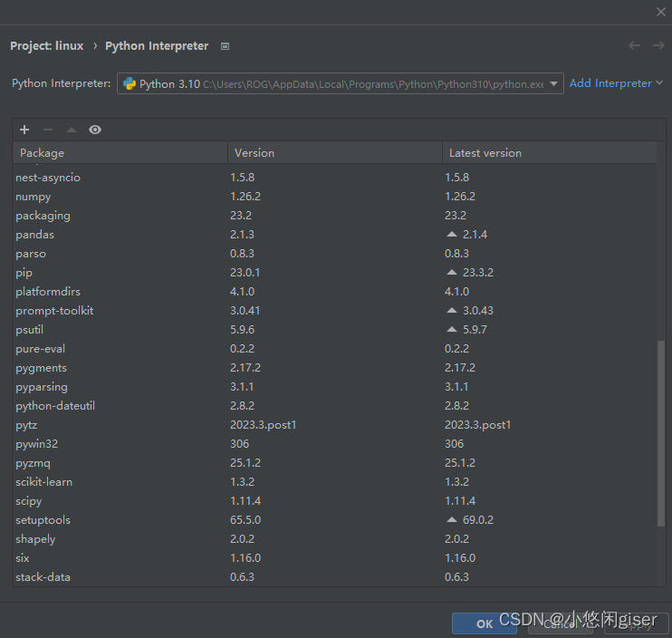Select the nest-asyncio package row
The image size is (672, 638).
[x=334, y=178]
